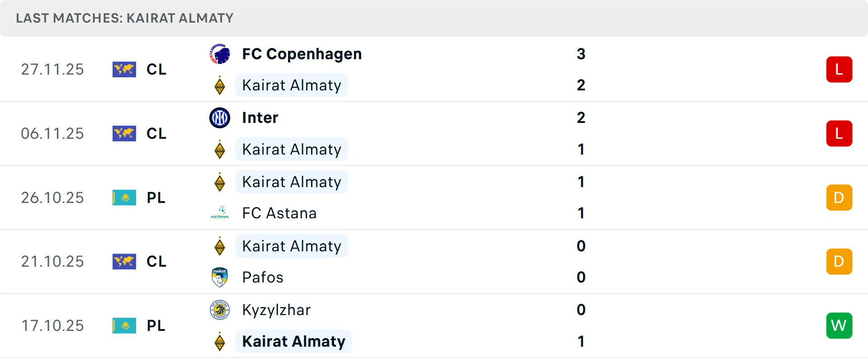Click the yellow D result indicator for Astana match
Screen dimensions: 868x358
839,198
